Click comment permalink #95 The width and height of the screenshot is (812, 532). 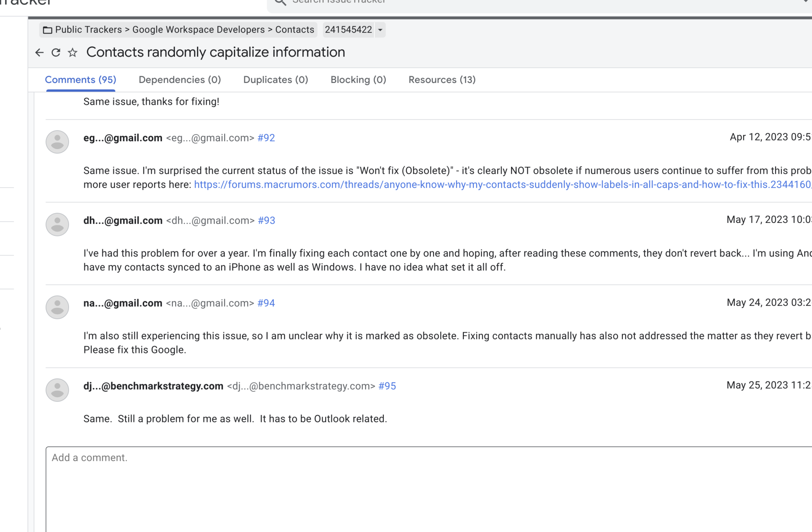[387, 386]
